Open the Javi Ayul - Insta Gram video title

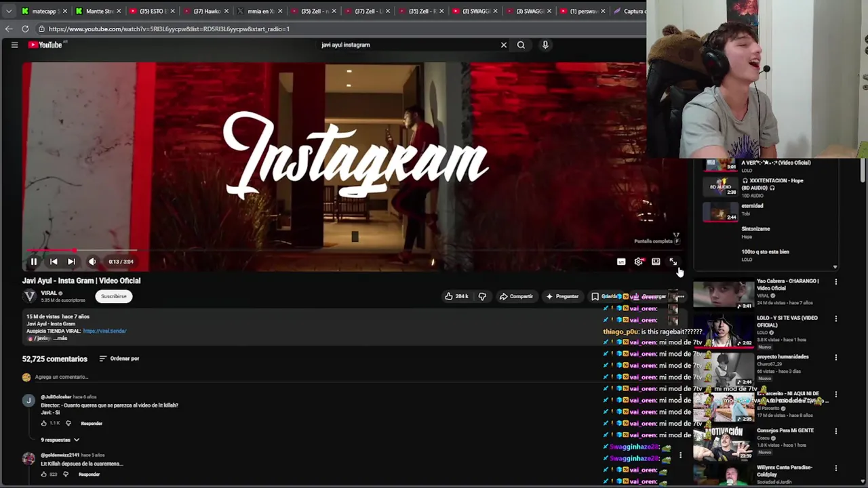(81, 281)
